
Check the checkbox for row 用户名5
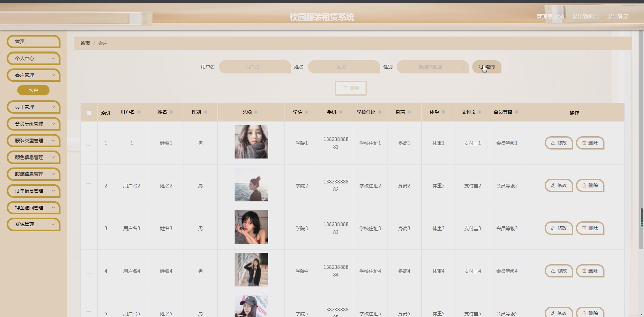click(x=88, y=314)
